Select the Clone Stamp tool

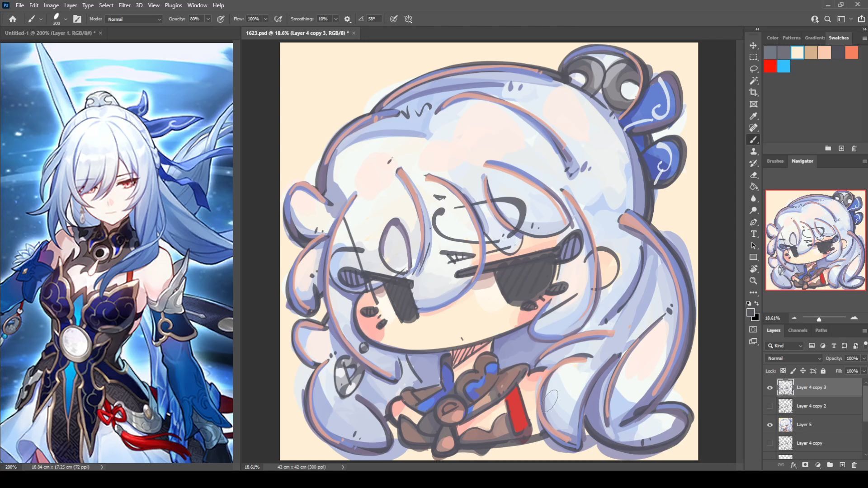click(x=753, y=151)
